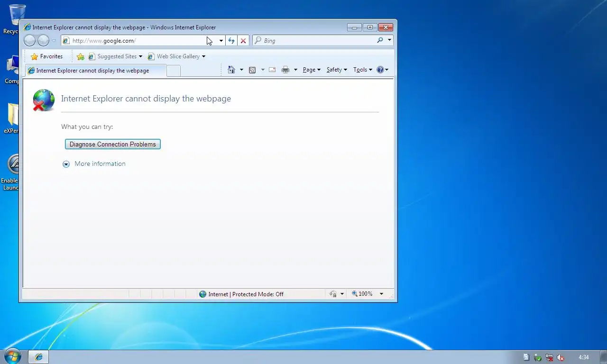Click the 100% zoom level button
The image size is (607, 364).
pyautogui.click(x=362, y=294)
